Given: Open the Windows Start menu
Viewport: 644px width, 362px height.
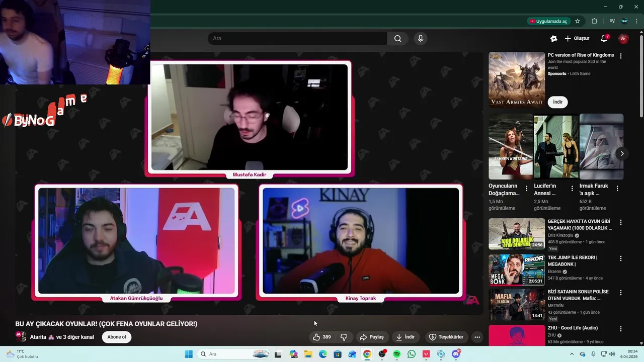Looking at the screenshot, I should click(189, 354).
